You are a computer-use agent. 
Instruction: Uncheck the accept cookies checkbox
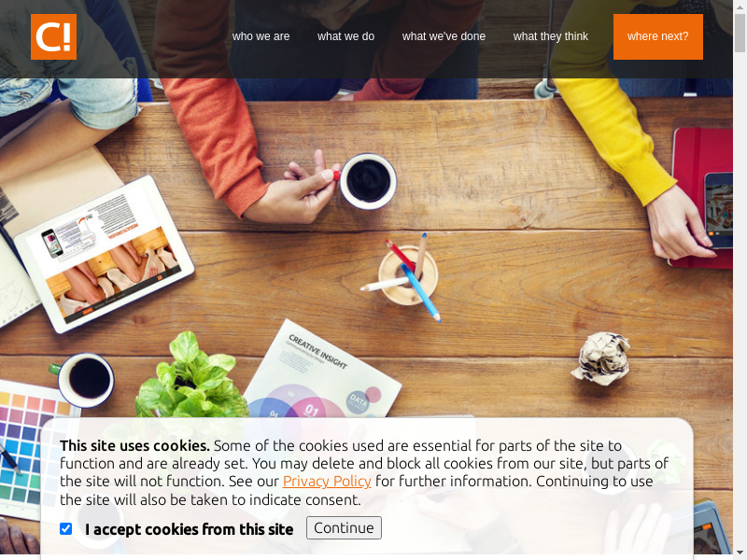pos(65,528)
